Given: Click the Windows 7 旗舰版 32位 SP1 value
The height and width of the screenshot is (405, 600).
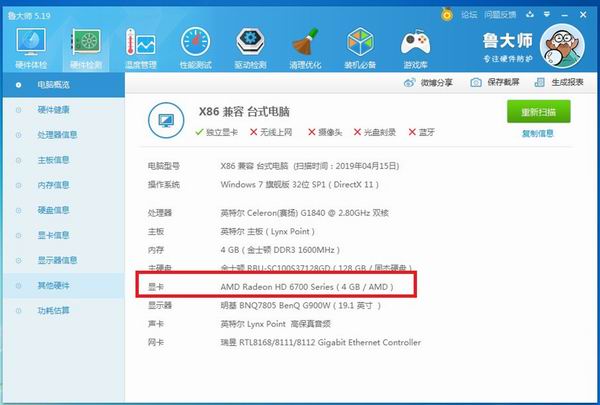Looking at the screenshot, I should (300, 185).
